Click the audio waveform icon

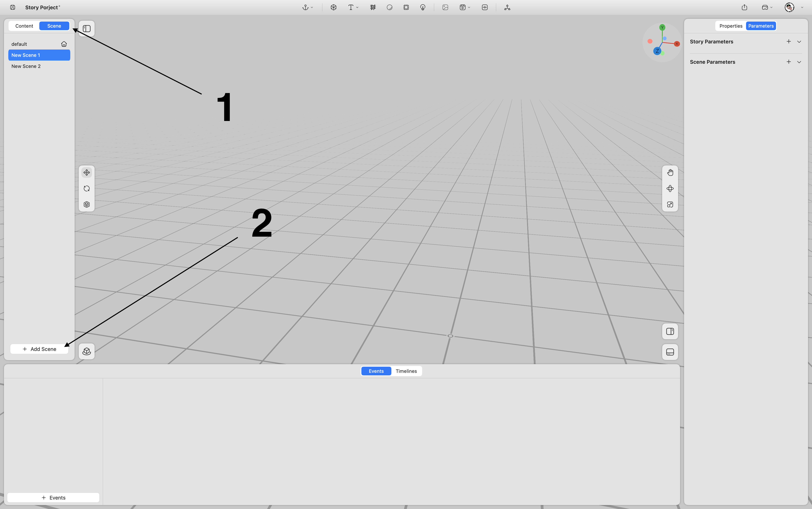(485, 7)
